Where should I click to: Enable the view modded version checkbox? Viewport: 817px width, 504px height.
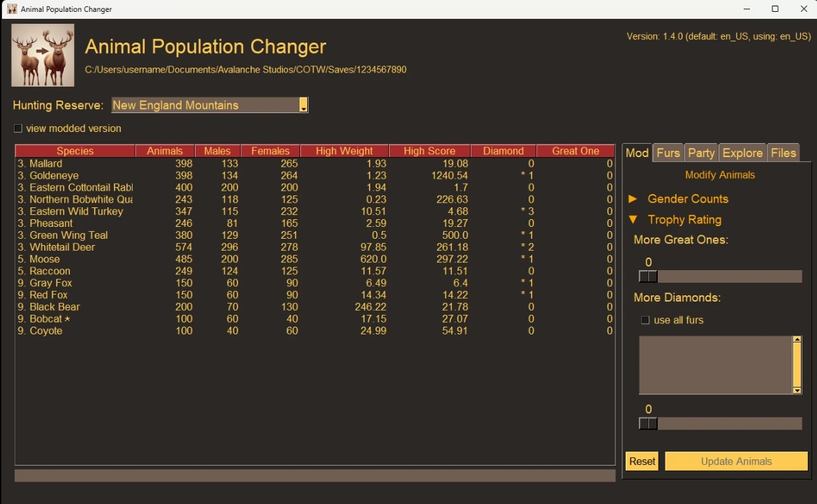(x=18, y=128)
